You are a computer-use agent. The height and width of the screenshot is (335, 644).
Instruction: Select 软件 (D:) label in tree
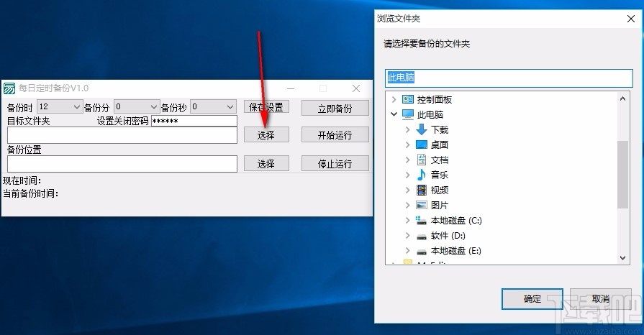pyautogui.click(x=448, y=236)
